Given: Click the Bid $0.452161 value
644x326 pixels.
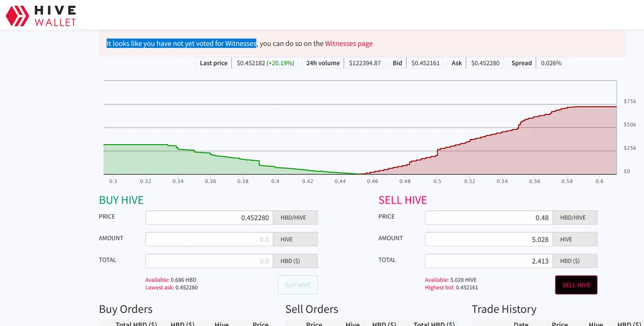Looking at the screenshot, I should pos(425,63).
